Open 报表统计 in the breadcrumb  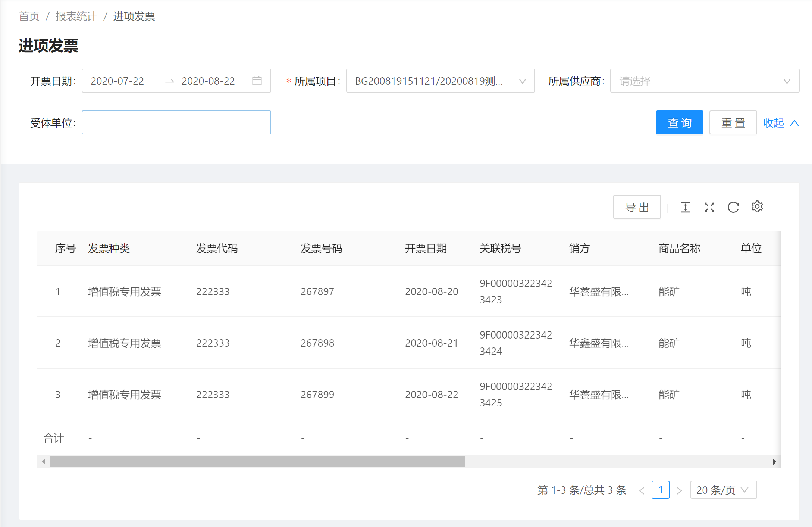coord(76,16)
